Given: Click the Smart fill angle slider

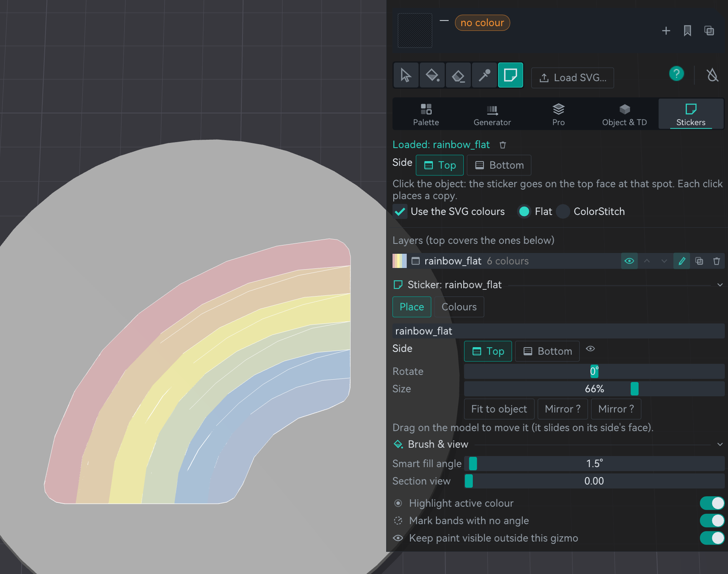Looking at the screenshot, I should tap(594, 464).
